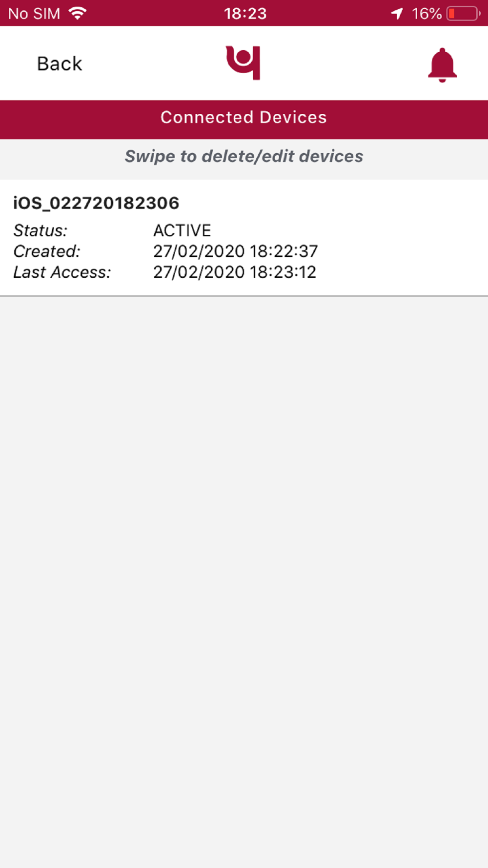This screenshot has width=488, height=868.
Task: Tap the Back button
Action: pos(60,64)
